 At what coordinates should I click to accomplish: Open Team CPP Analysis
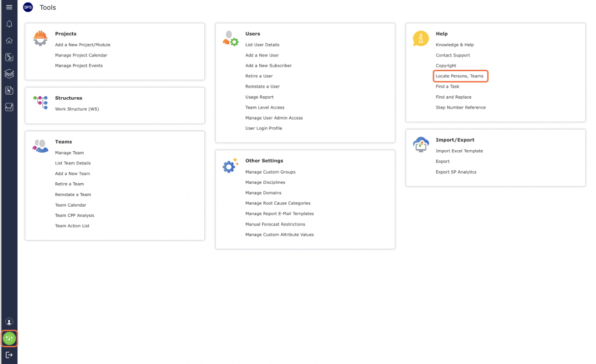pyautogui.click(x=74, y=215)
